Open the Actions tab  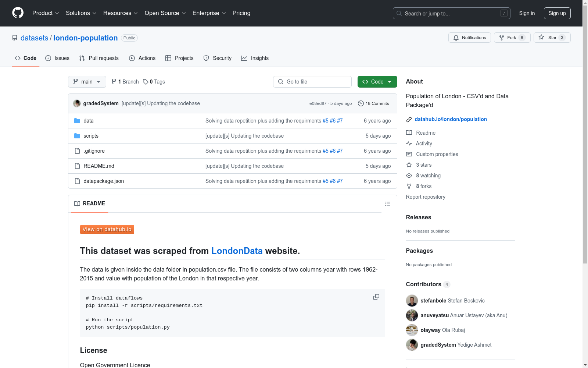pyautogui.click(x=142, y=58)
